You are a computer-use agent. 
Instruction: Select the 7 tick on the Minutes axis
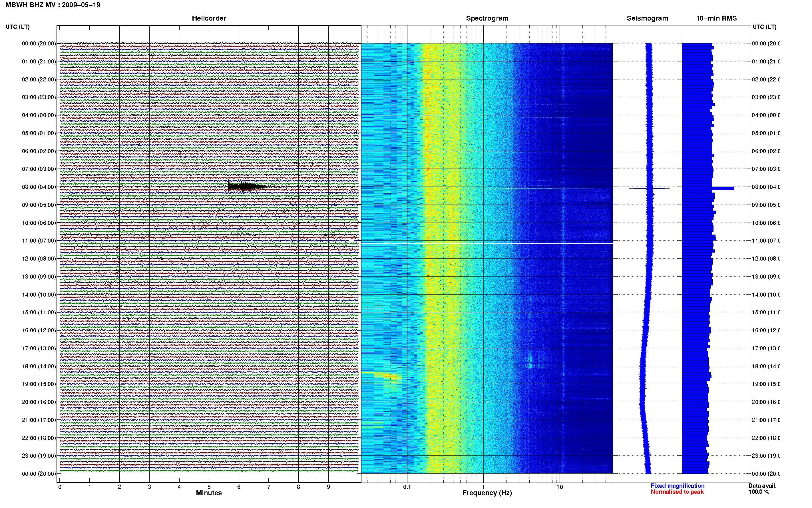(269, 487)
